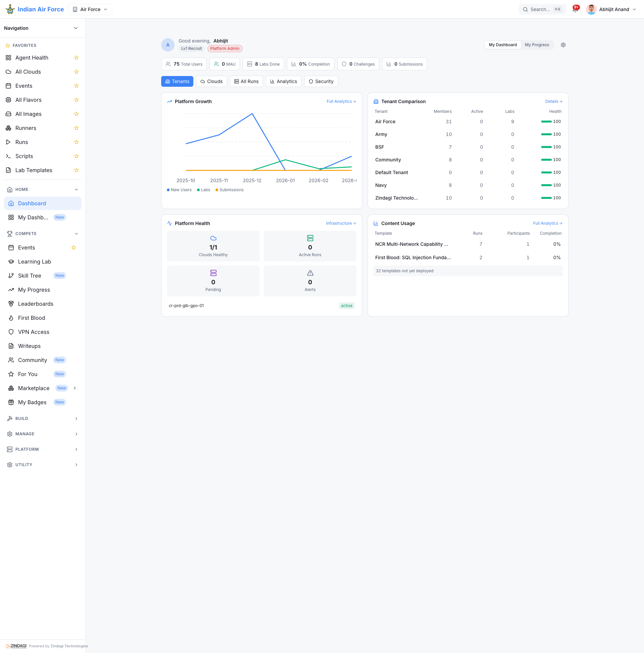Viewport: 644px width, 653px height.
Task: Click the notifications bell icon
Action: click(575, 9)
